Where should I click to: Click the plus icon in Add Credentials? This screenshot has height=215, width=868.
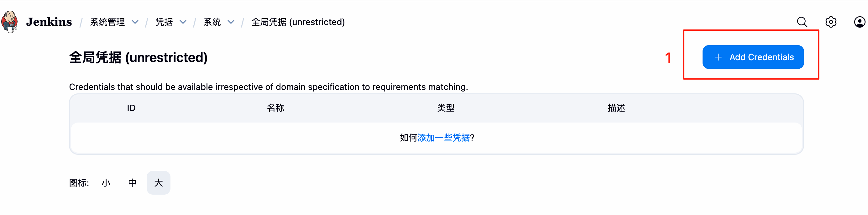(718, 57)
